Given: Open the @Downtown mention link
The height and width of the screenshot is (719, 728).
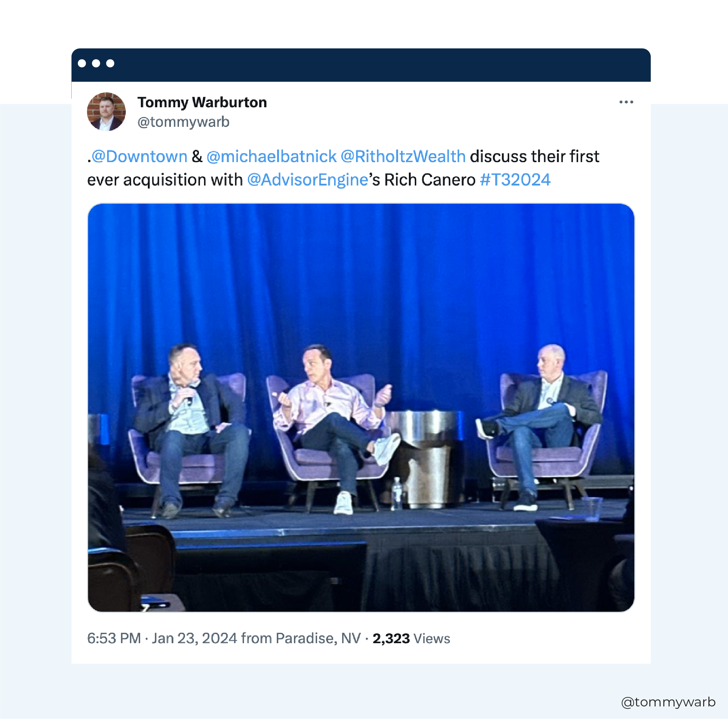Looking at the screenshot, I should [139, 156].
